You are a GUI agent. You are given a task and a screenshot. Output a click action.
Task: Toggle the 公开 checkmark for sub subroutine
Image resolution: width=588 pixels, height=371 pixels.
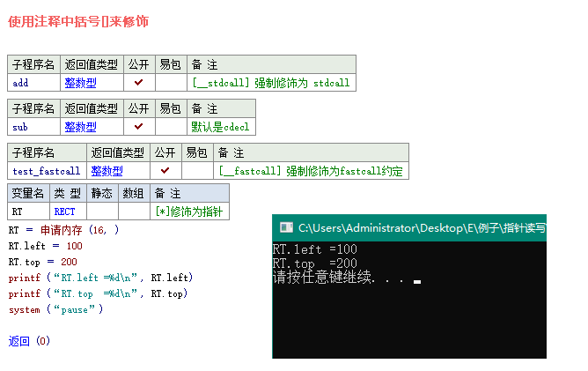pyautogui.click(x=139, y=127)
